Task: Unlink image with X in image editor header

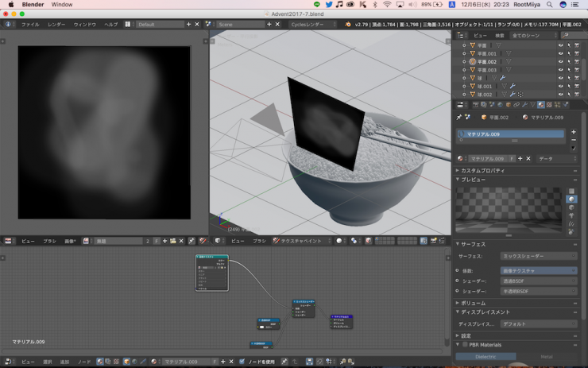Action: pos(181,241)
